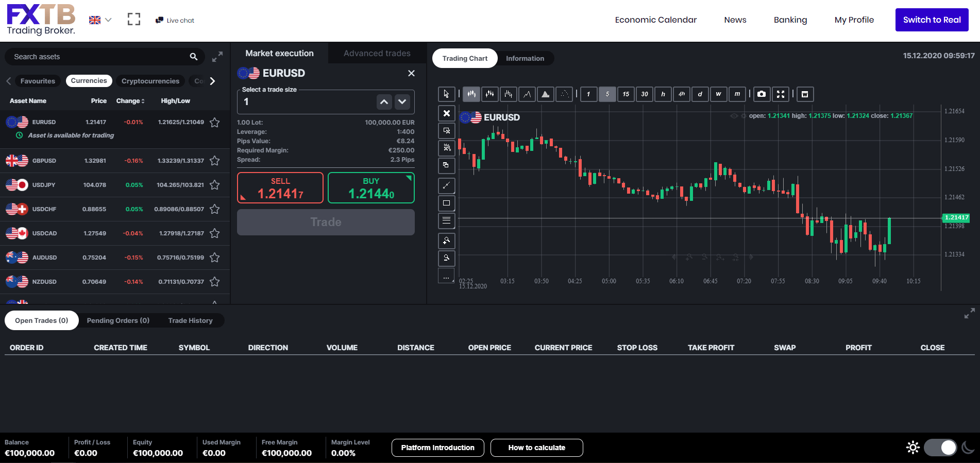Image resolution: width=980 pixels, height=463 pixels.
Task: Open the Economic Calendar link
Action: pos(655,20)
